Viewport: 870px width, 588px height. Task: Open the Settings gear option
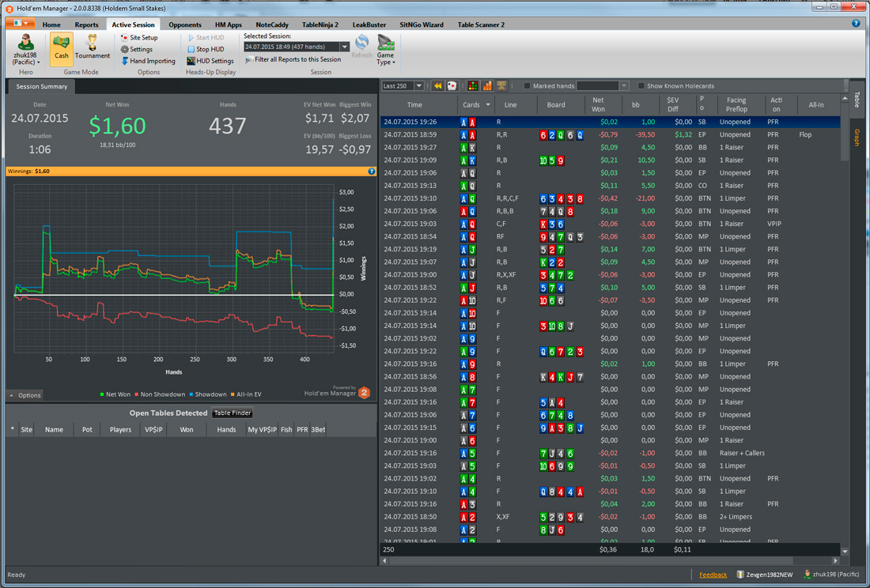pyautogui.click(x=137, y=49)
